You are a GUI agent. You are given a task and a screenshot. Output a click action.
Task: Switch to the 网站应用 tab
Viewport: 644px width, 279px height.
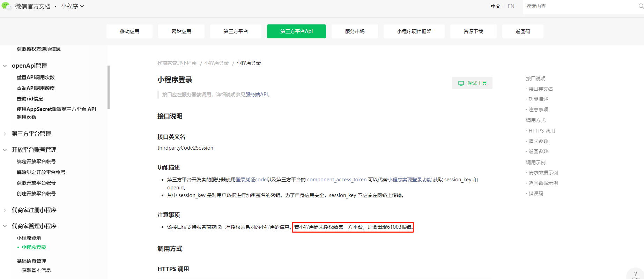click(x=182, y=31)
